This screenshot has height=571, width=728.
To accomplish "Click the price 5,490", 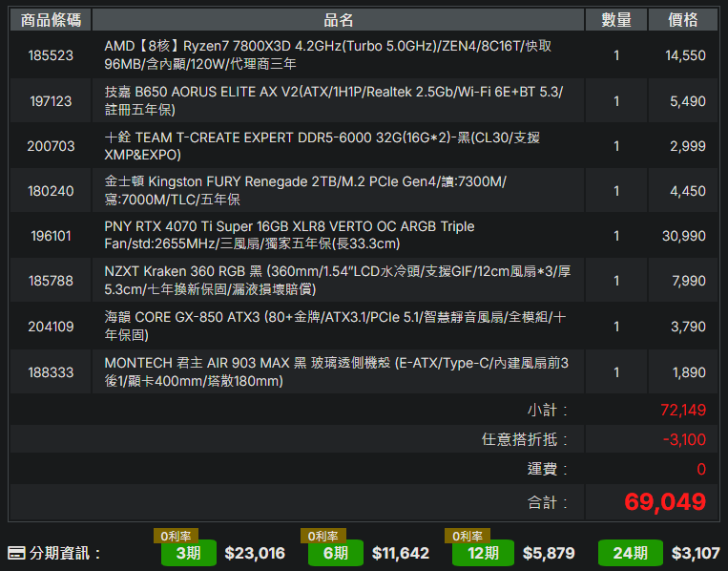I will click(x=687, y=101).
